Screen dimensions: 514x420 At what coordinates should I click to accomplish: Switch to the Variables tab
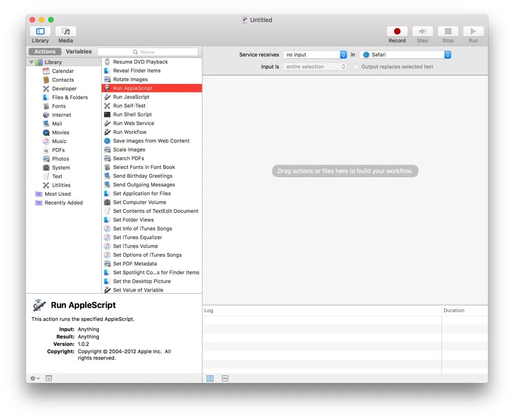coord(79,51)
